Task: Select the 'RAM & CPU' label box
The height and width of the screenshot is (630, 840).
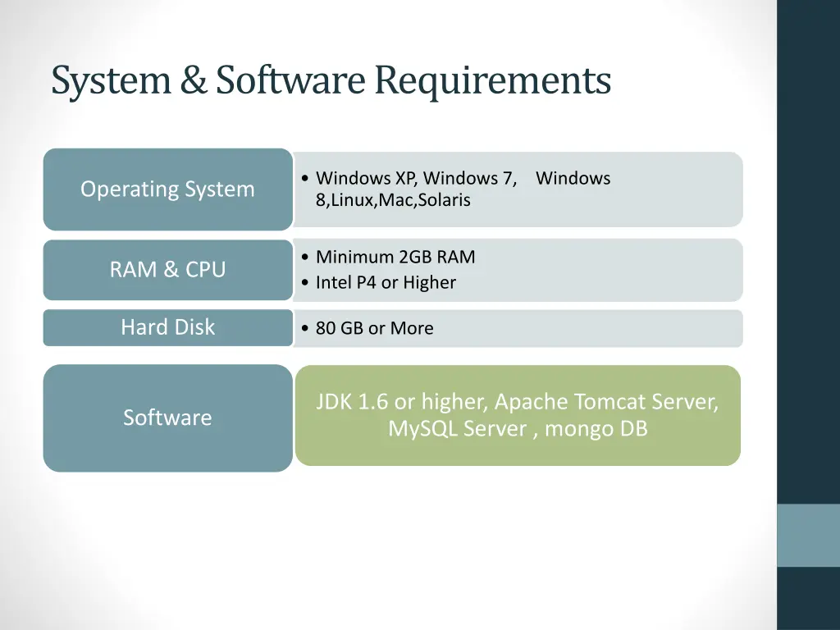Action: [167, 269]
